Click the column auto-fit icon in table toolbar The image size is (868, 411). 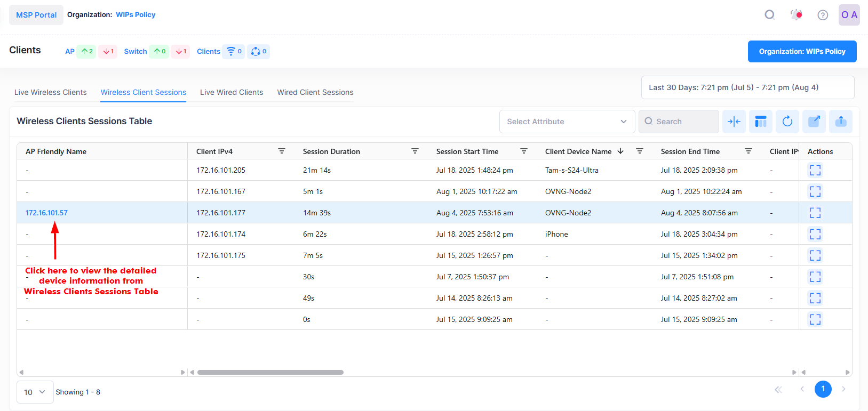pos(734,122)
